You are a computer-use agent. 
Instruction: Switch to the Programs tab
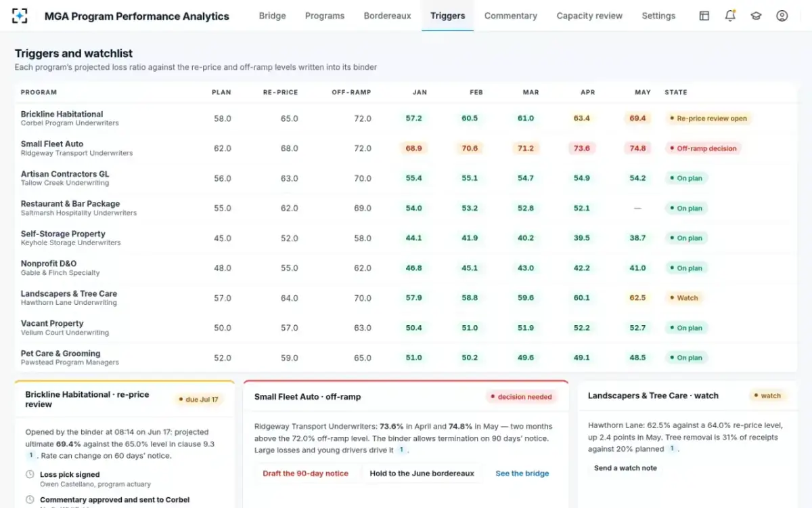(x=325, y=16)
